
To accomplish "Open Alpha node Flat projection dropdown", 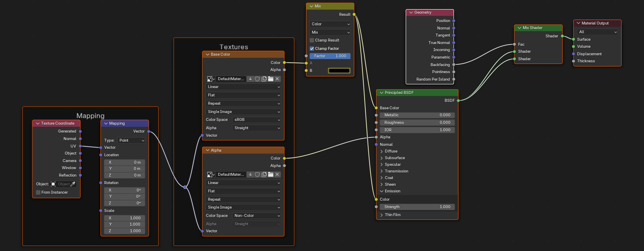I will tap(243, 191).
